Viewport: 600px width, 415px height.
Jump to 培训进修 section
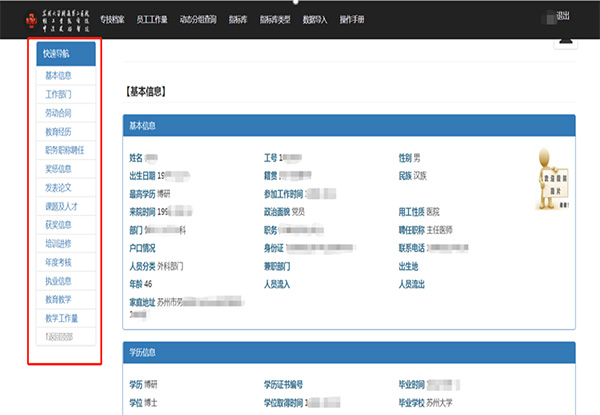point(58,243)
